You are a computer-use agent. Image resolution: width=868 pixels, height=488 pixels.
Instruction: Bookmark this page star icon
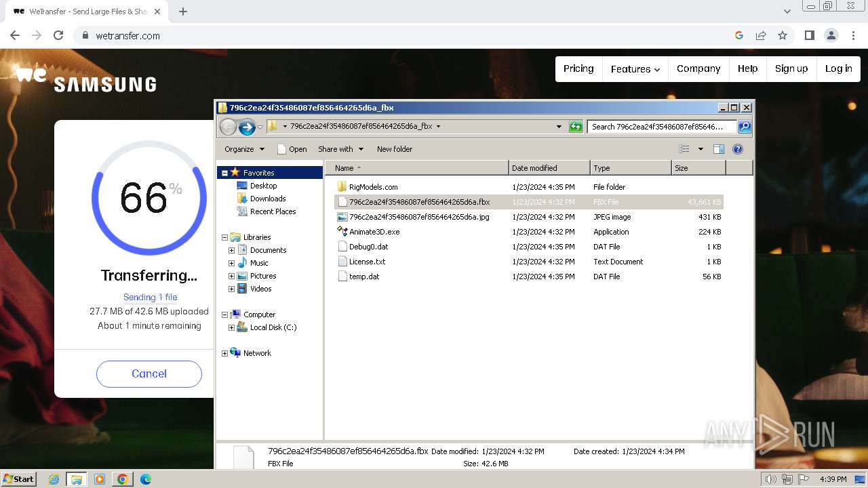pos(783,35)
